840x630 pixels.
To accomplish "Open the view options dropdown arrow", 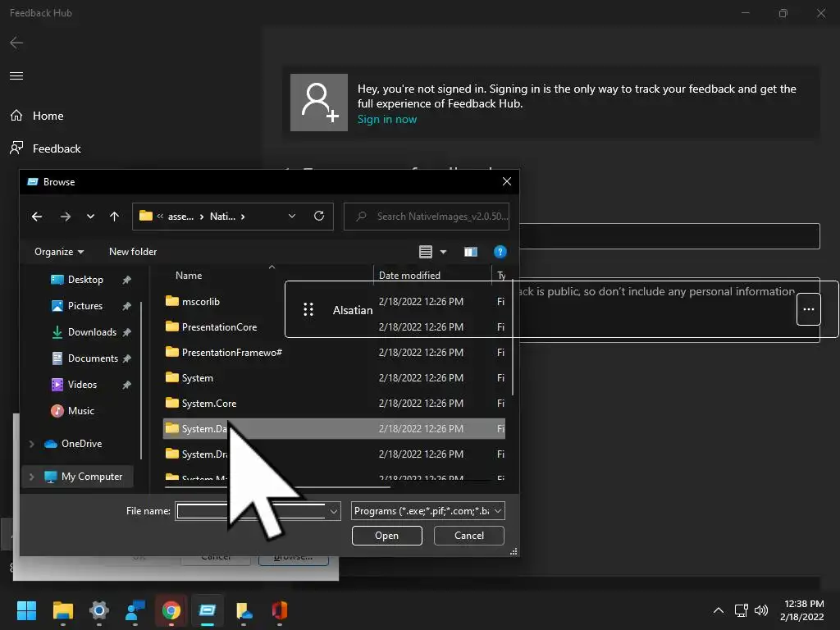I will [443, 252].
